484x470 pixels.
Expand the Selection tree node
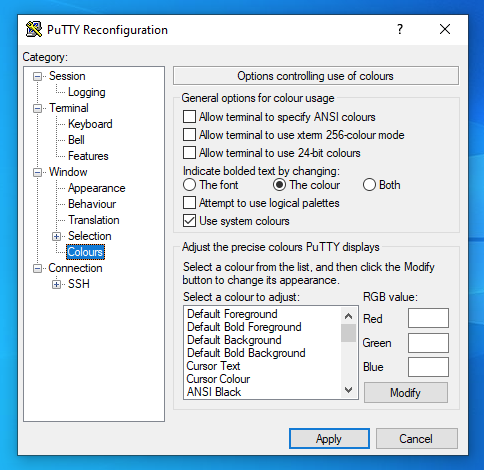[x=56, y=236]
